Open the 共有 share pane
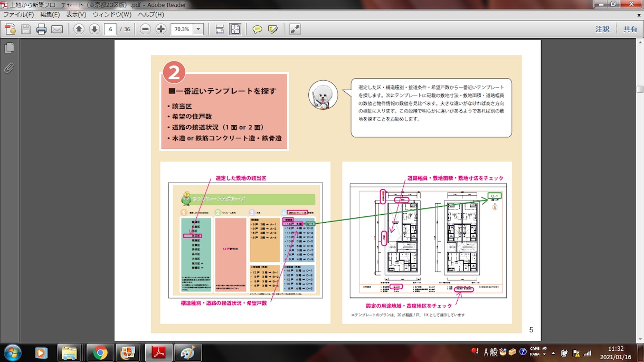This screenshot has width=644, height=362. pos(630,29)
